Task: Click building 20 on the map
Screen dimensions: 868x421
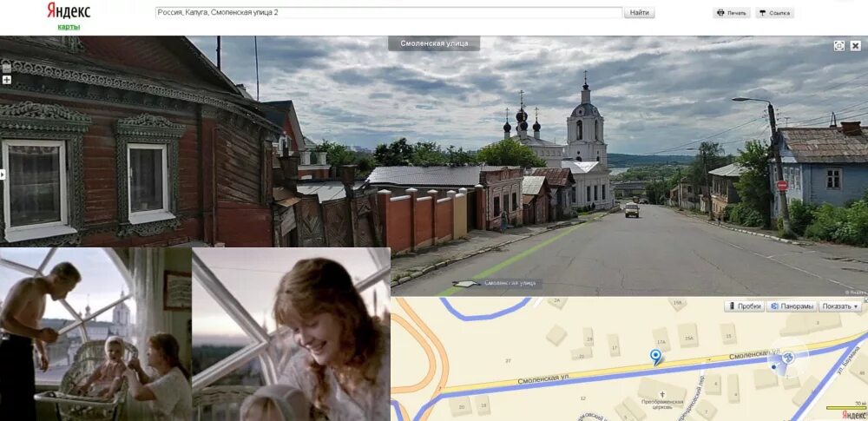Action: click(x=461, y=406)
